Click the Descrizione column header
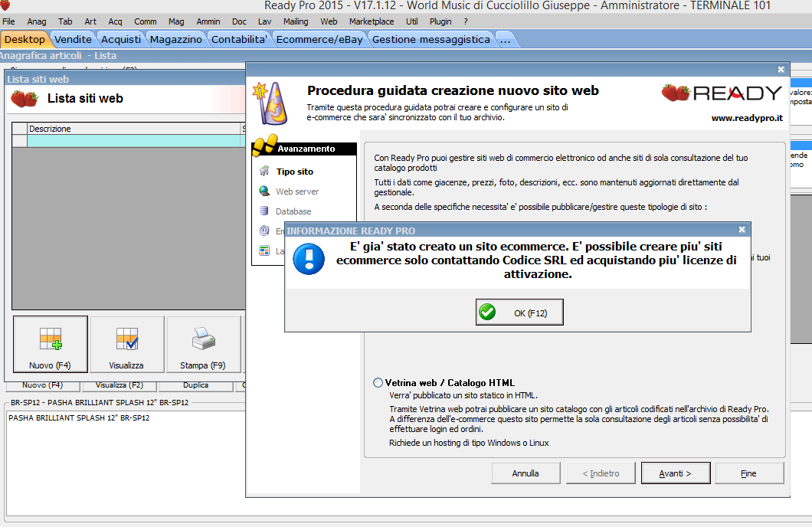812x527 pixels. coord(134,129)
